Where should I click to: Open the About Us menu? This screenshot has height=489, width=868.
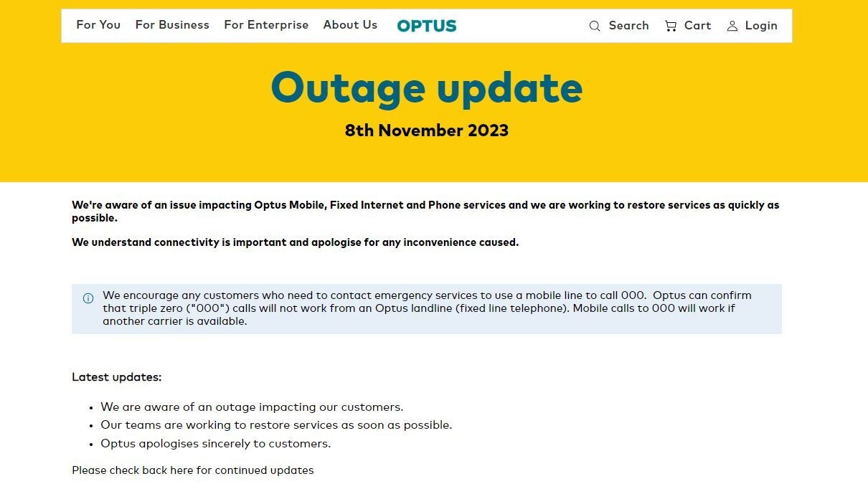[x=350, y=25]
